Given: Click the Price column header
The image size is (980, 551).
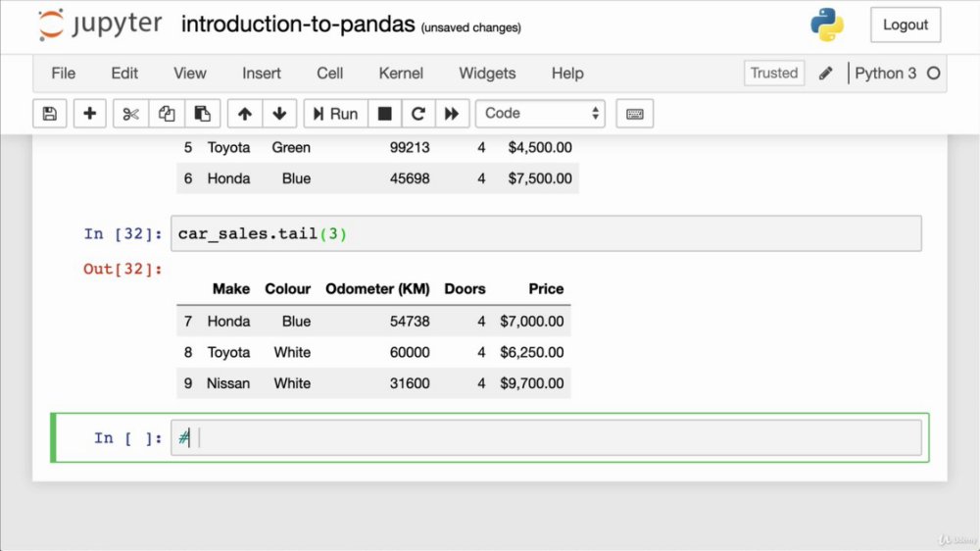Looking at the screenshot, I should (x=546, y=289).
